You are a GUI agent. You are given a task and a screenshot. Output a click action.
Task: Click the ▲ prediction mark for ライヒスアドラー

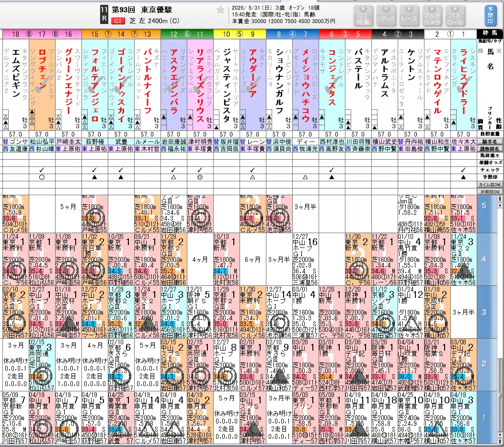463,177
